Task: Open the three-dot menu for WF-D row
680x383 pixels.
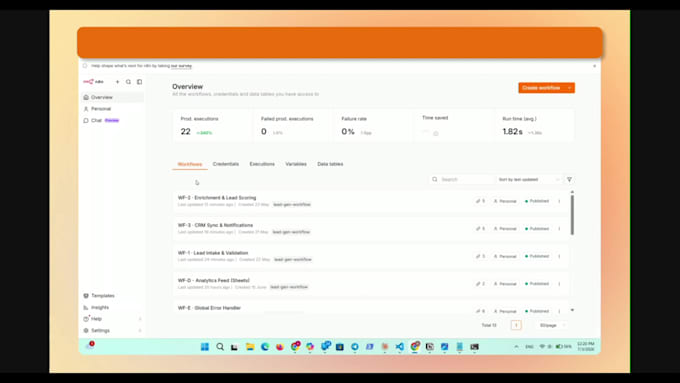Action: [x=559, y=284]
